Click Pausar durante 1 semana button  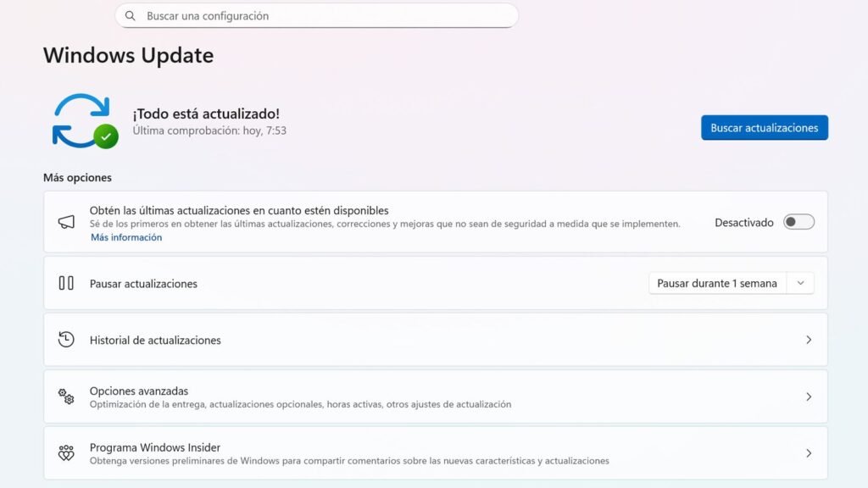[x=717, y=283]
